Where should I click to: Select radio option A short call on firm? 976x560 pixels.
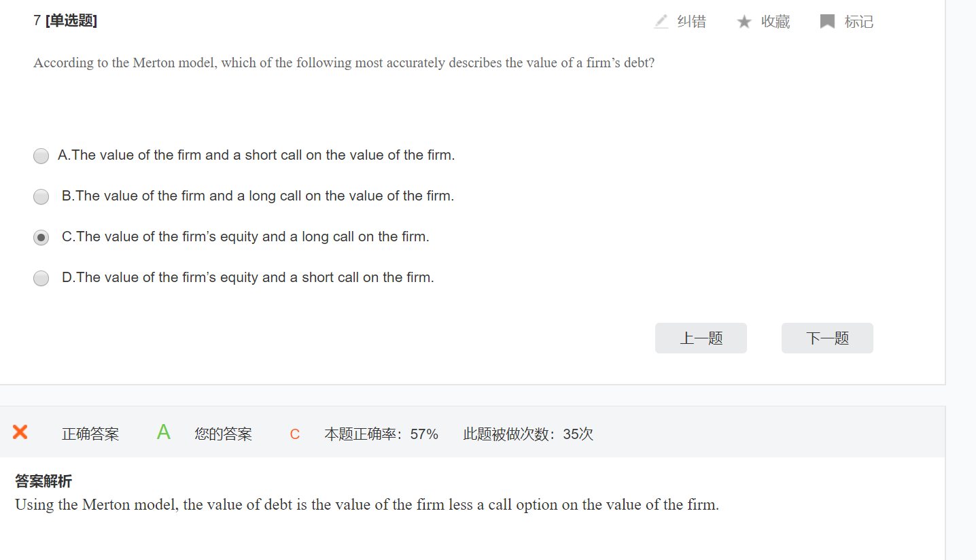coord(41,156)
